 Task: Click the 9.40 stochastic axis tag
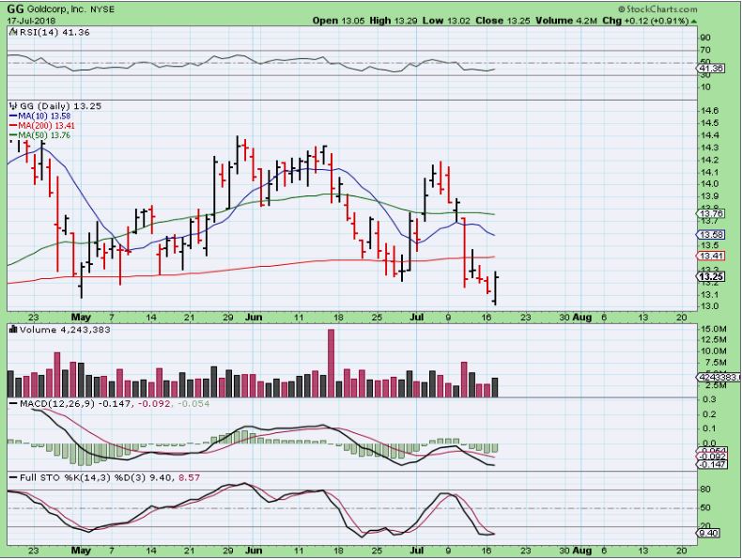(709, 533)
